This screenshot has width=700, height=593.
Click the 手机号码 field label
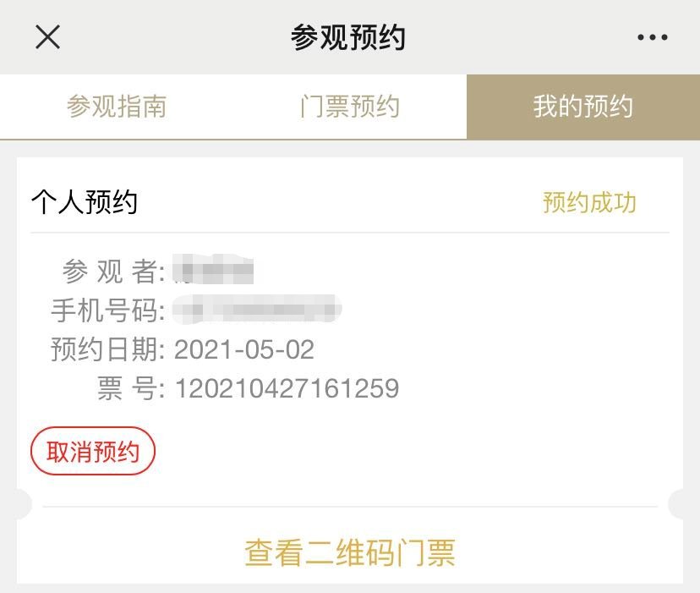[108, 310]
